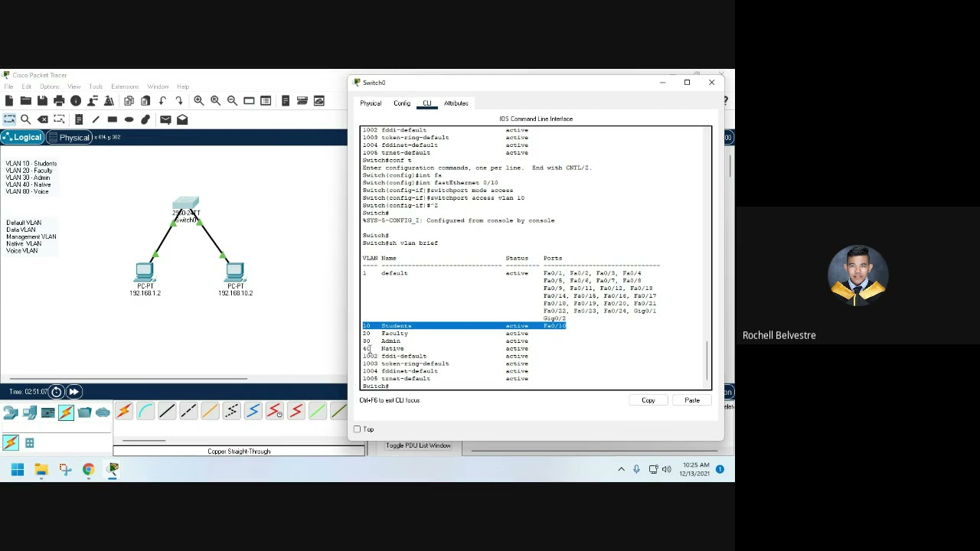
Task: Enable the Top checkbox in Switch0 window
Action: click(x=357, y=429)
